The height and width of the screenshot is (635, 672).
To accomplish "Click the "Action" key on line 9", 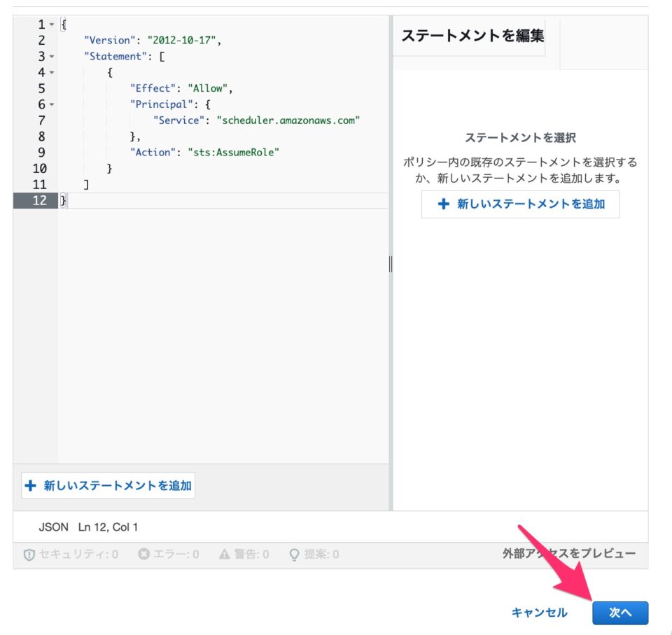I will tap(153, 152).
